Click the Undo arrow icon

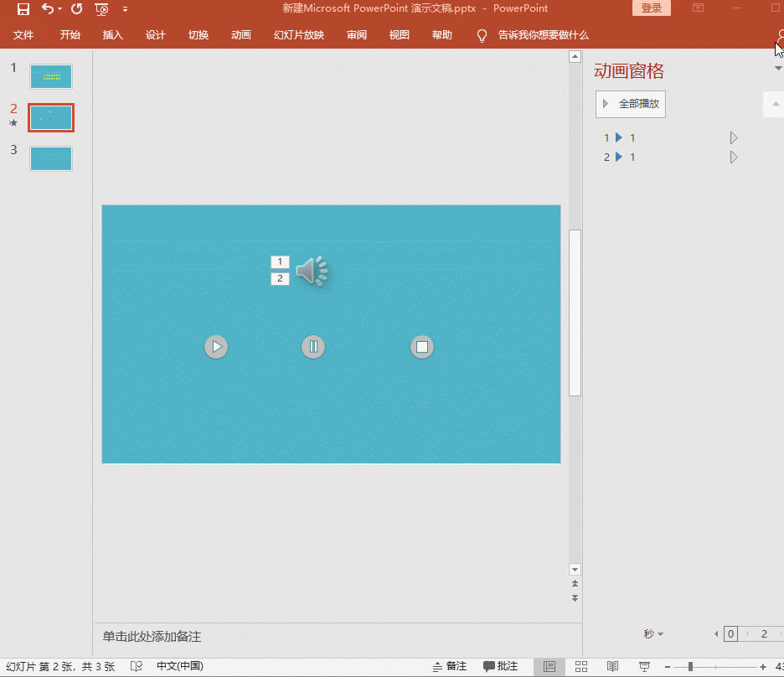(48, 9)
